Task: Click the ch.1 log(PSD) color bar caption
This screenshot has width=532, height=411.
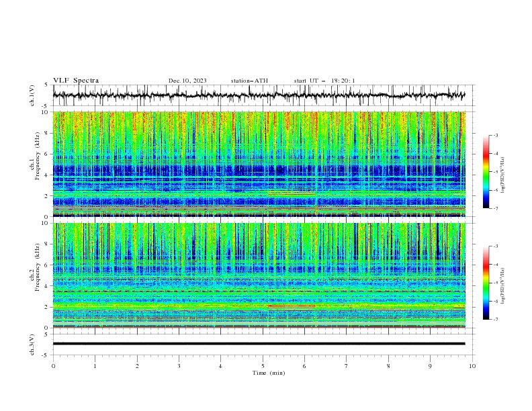Action: 502,175
